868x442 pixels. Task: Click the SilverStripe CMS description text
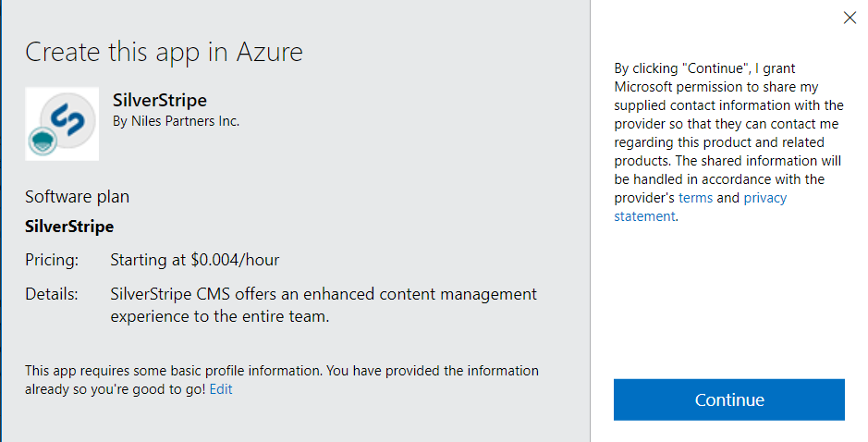coord(324,304)
